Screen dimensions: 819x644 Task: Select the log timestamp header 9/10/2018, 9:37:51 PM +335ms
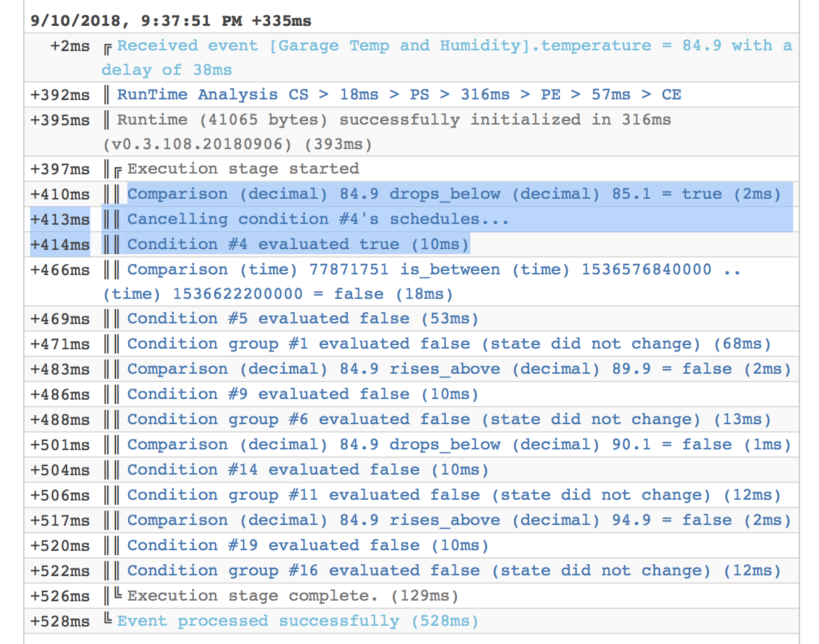pos(171,21)
